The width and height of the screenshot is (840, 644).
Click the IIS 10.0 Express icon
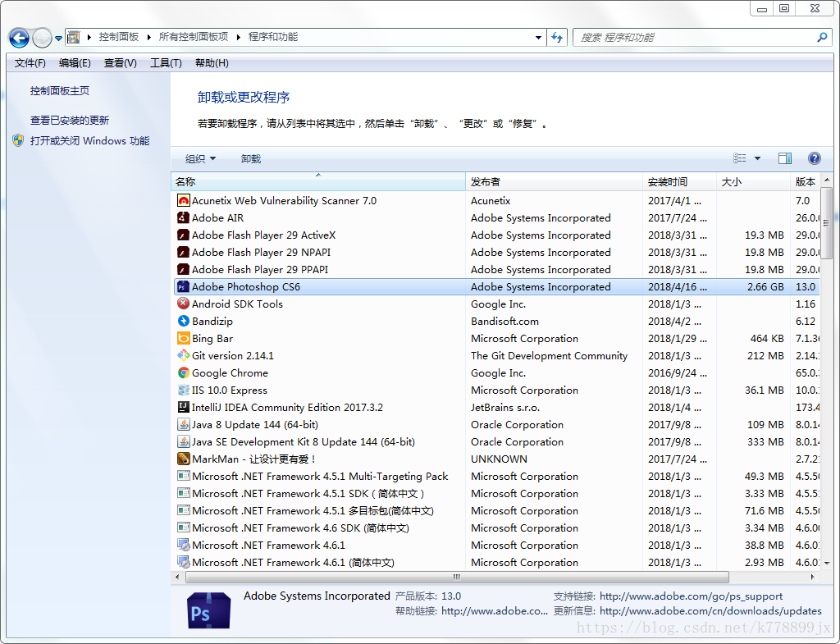click(183, 390)
